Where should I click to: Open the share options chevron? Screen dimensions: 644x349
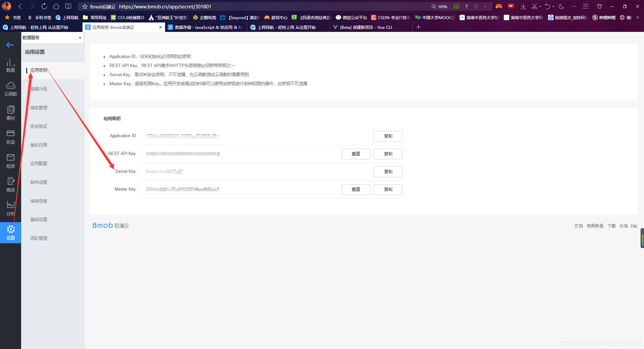click(485, 6)
